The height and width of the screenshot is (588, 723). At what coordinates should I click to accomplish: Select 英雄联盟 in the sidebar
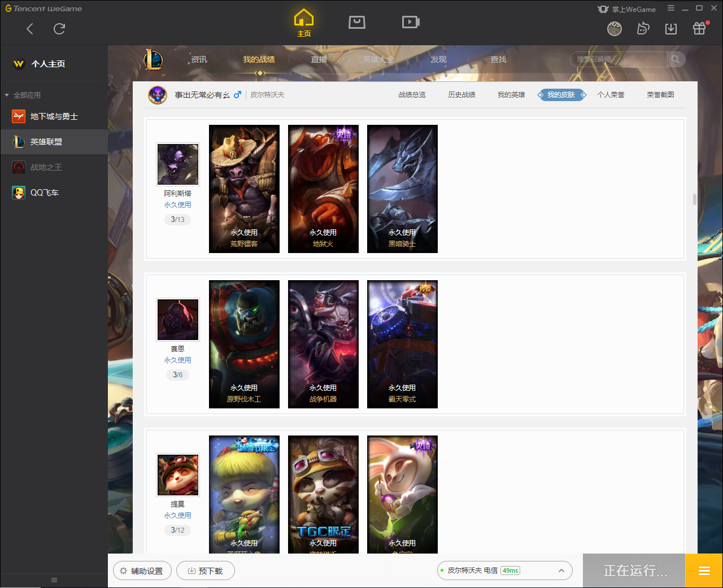click(x=54, y=142)
